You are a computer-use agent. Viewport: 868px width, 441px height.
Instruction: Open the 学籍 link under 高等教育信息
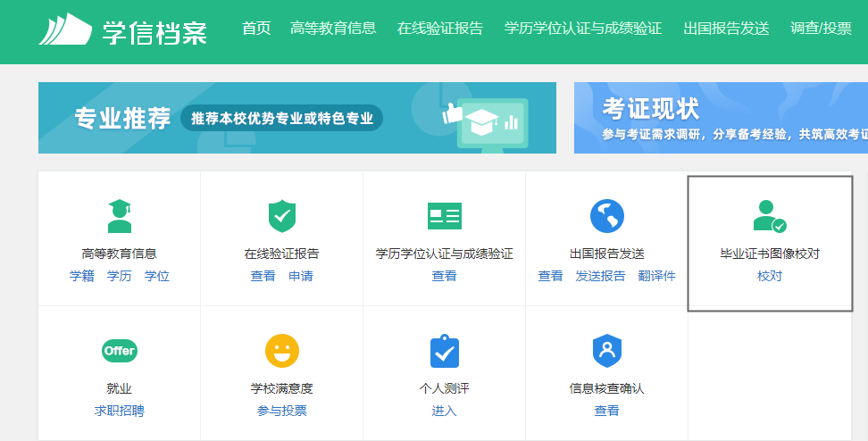pos(81,276)
